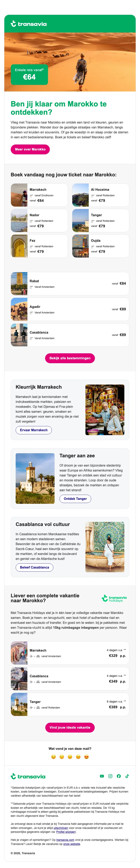
Task: Click the Transavia Holidays logo
Action: click(x=114, y=598)
